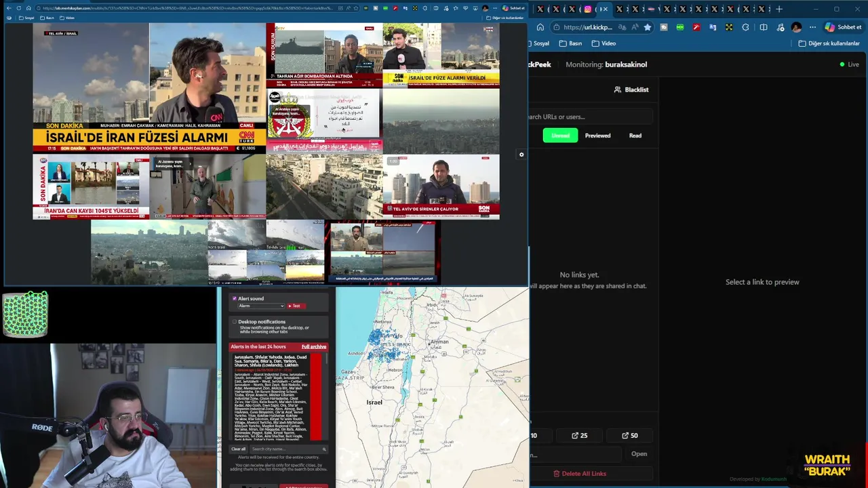The width and height of the screenshot is (868, 488).
Task: Delete All Links
Action: 580,474
